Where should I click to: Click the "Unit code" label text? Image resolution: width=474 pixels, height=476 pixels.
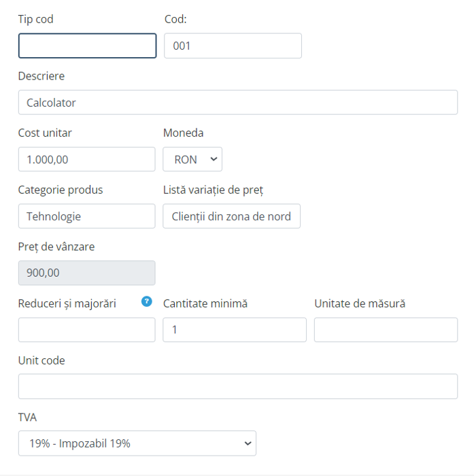[x=41, y=360]
